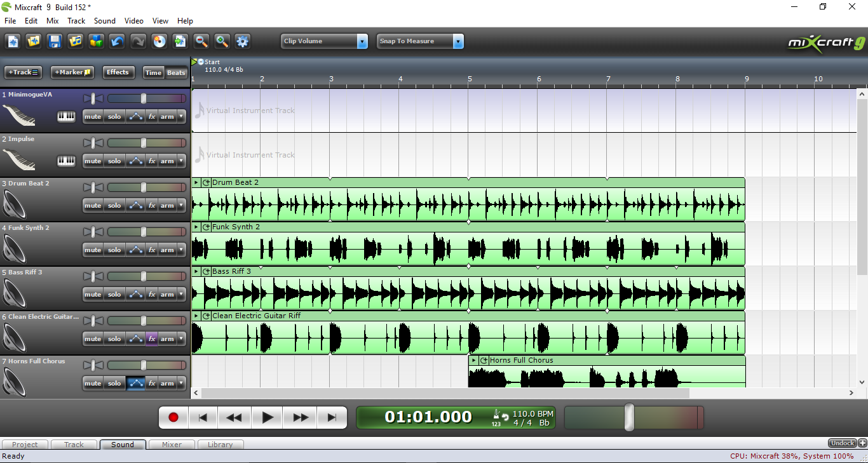
Task: Arm the Drum Beat 2 track for recording
Action: pyautogui.click(x=167, y=205)
